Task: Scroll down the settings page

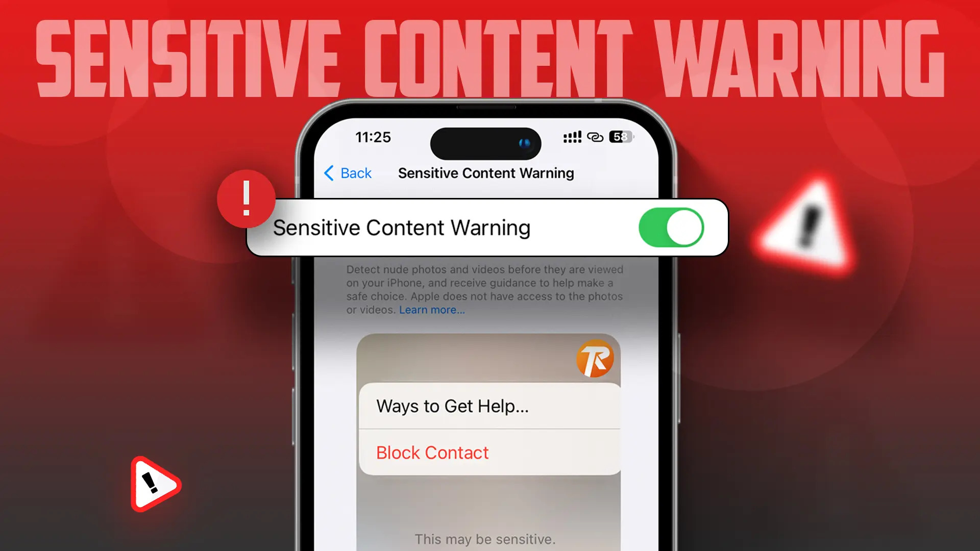Action: pos(484,404)
